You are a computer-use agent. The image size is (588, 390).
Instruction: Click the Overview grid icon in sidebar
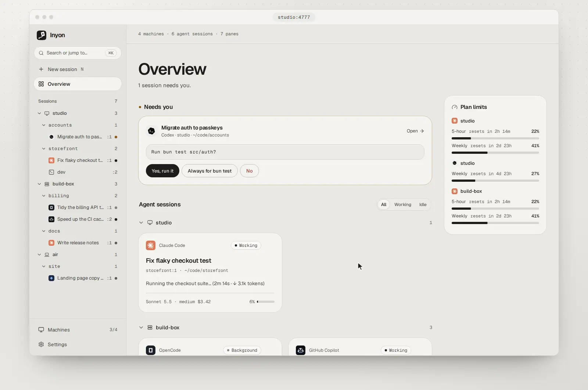coord(41,84)
